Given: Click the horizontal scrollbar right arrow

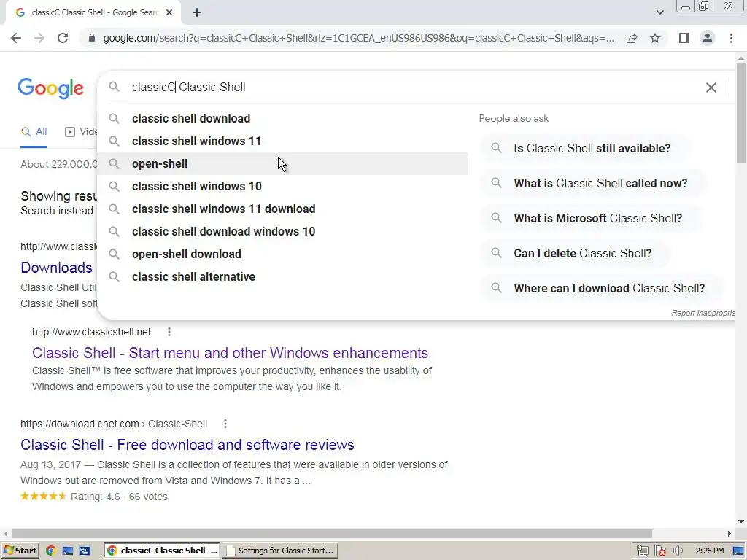Looking at the screenshot, I should (x=729, y=534).
